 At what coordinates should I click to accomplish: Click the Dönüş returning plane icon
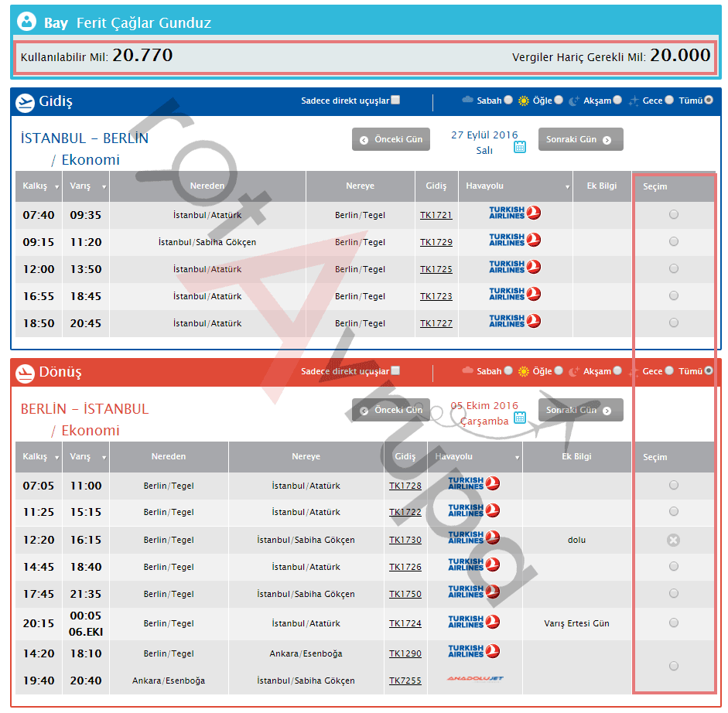tap(25, 373)
